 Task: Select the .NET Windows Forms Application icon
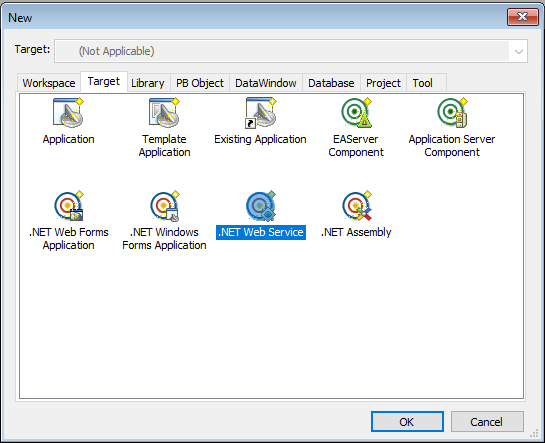point(164,206)
